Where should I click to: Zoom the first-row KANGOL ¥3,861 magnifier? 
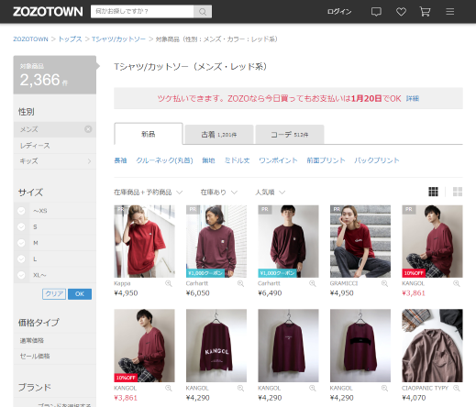(457, 283)
